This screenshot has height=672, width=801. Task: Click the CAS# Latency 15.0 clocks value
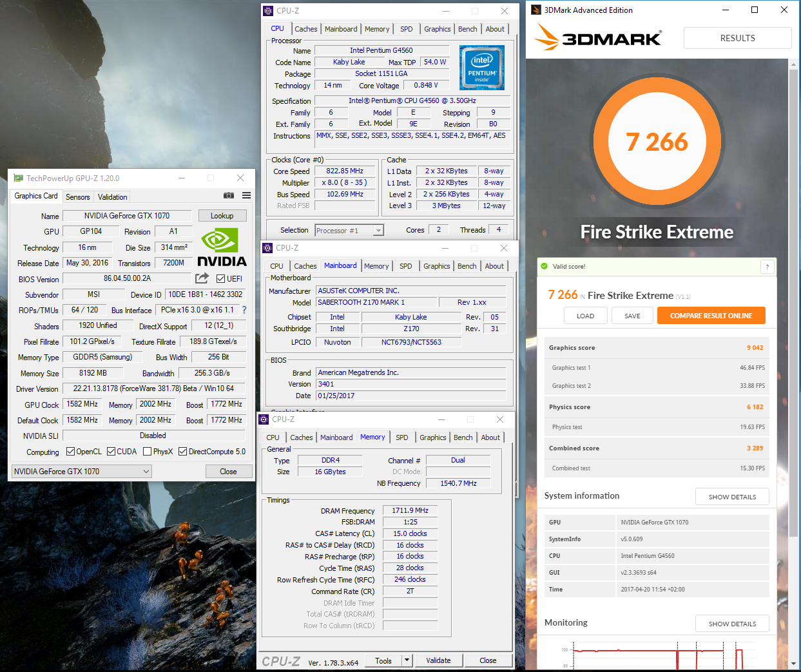pos(410,533)
